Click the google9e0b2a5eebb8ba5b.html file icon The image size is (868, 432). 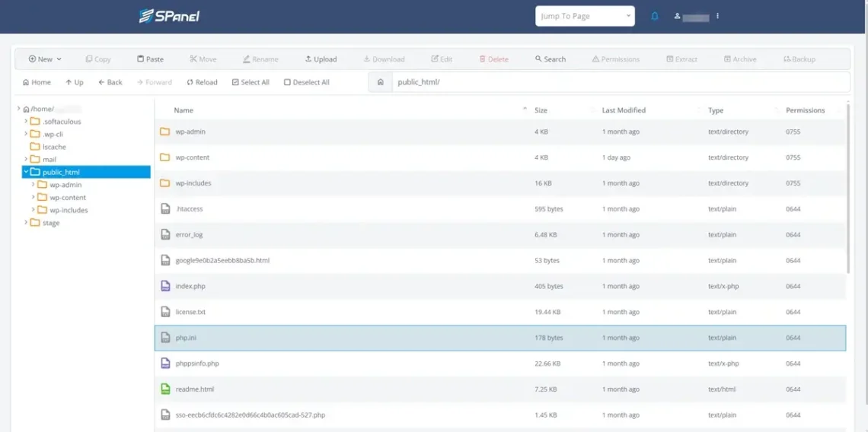165,260
